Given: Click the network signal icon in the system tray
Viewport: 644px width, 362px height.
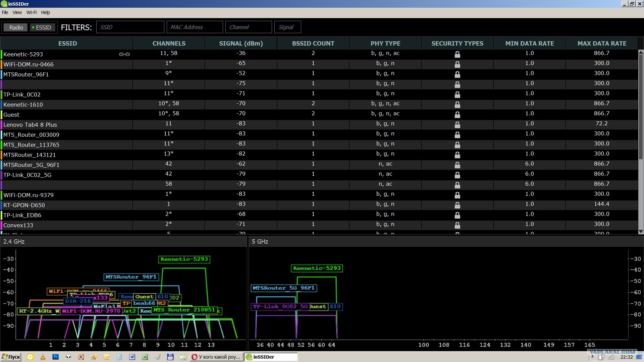Looking at the screenshot, I should pyautogui.click(x=611, y=357).
